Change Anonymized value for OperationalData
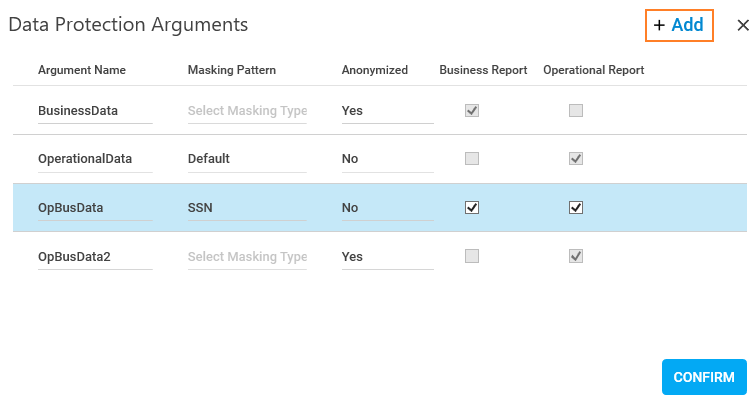This screenshot has height=401, width=753. point(388,160)
